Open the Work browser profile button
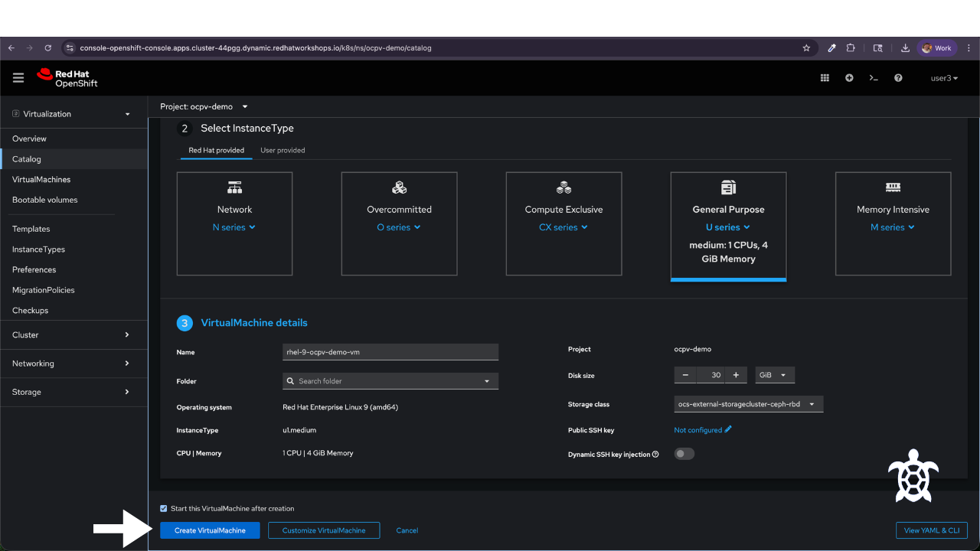 coord(937,47)
